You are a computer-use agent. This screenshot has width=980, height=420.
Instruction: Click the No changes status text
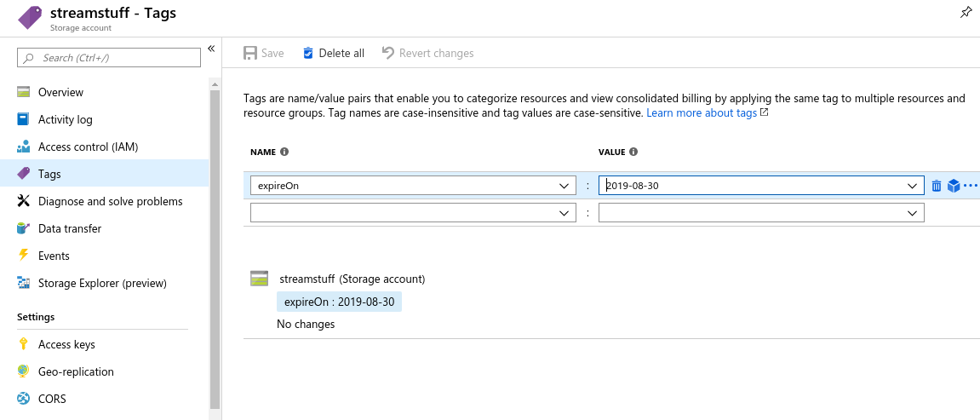click(306, 324)
